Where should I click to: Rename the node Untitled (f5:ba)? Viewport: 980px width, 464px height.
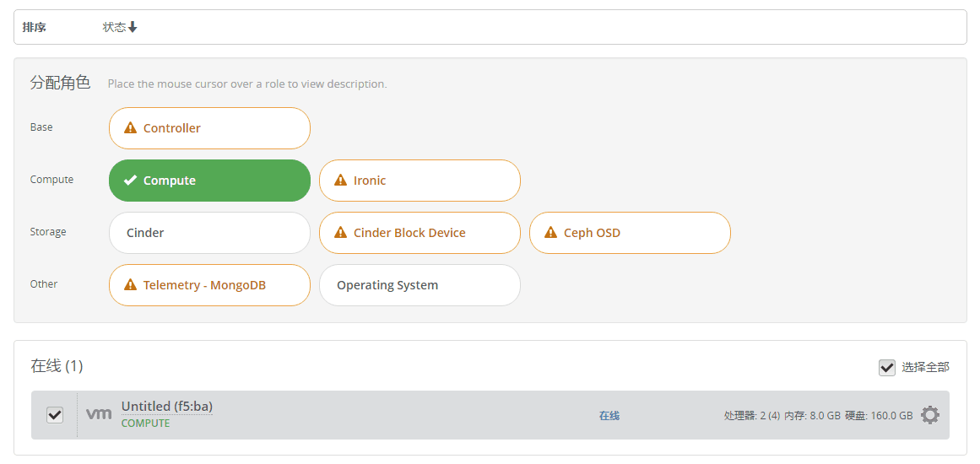tap(167, 407)
